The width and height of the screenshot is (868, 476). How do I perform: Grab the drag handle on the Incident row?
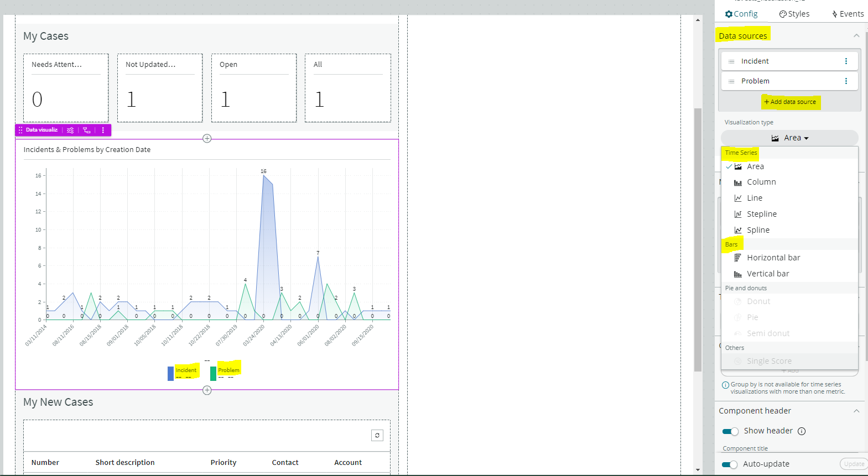731,61
